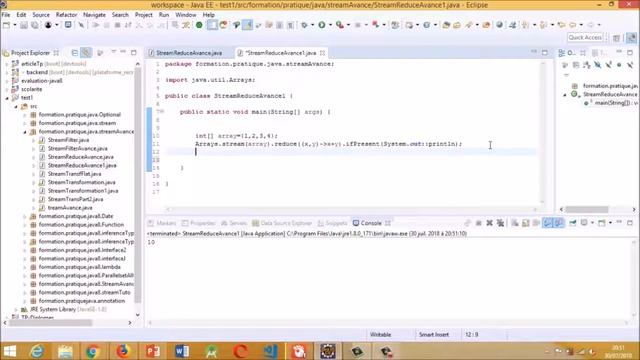Click Remove Launch X icon in Console
Image resolution: width=640 pixels, height=360 pixels.
pos(489,223)
